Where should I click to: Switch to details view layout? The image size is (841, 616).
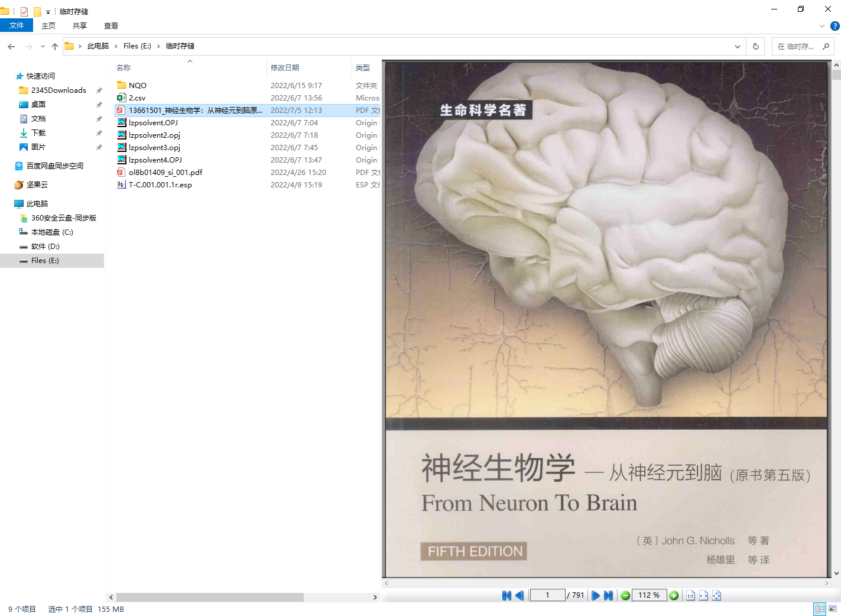[820, 609]
